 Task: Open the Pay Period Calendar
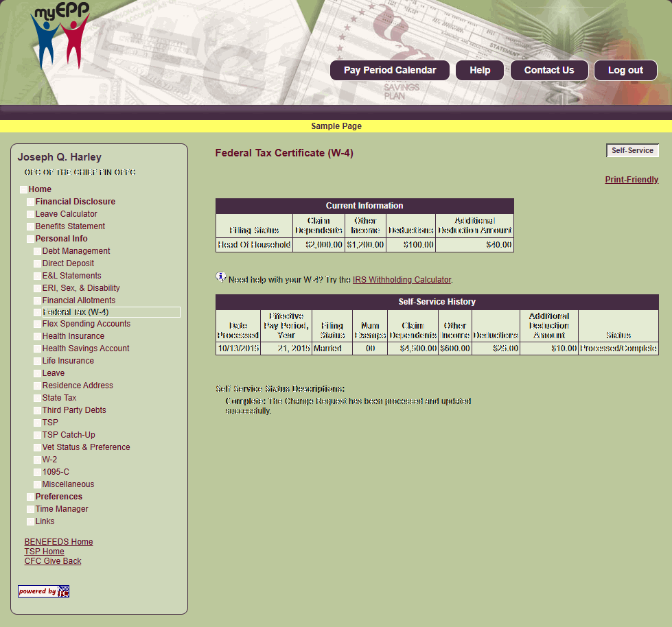[x=389, y=70]
